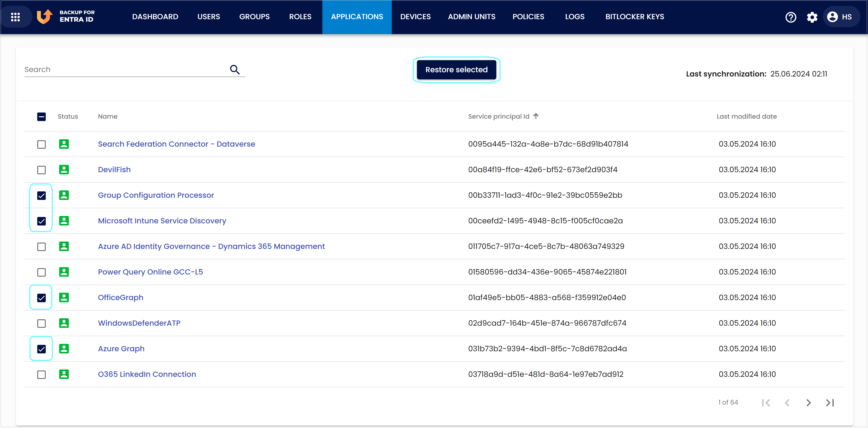The image size is (868, 428).
Task: Click status icon for Group Configuration Processor
Action: [64, 195]
